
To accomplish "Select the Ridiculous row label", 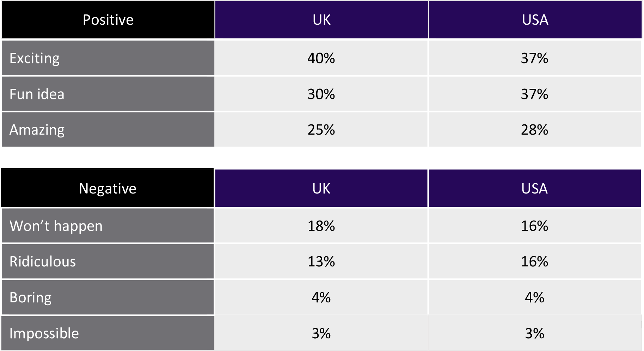I will [43, 261].
